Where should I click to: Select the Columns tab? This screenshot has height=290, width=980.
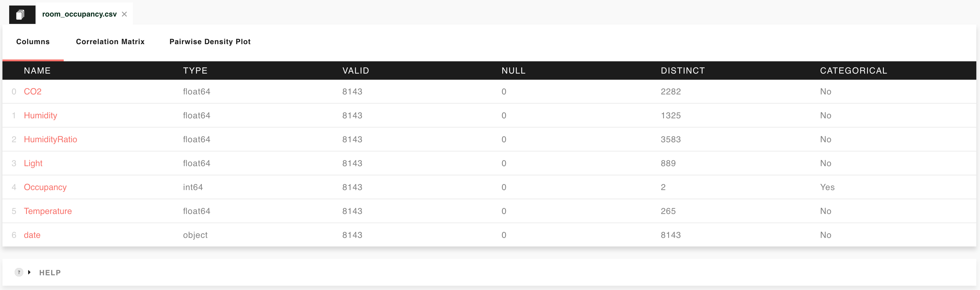coord(33,41)
